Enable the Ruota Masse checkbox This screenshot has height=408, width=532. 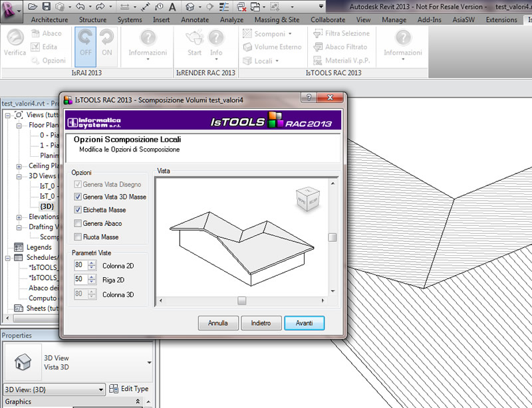pyautogui.click(x=78, y=237)
